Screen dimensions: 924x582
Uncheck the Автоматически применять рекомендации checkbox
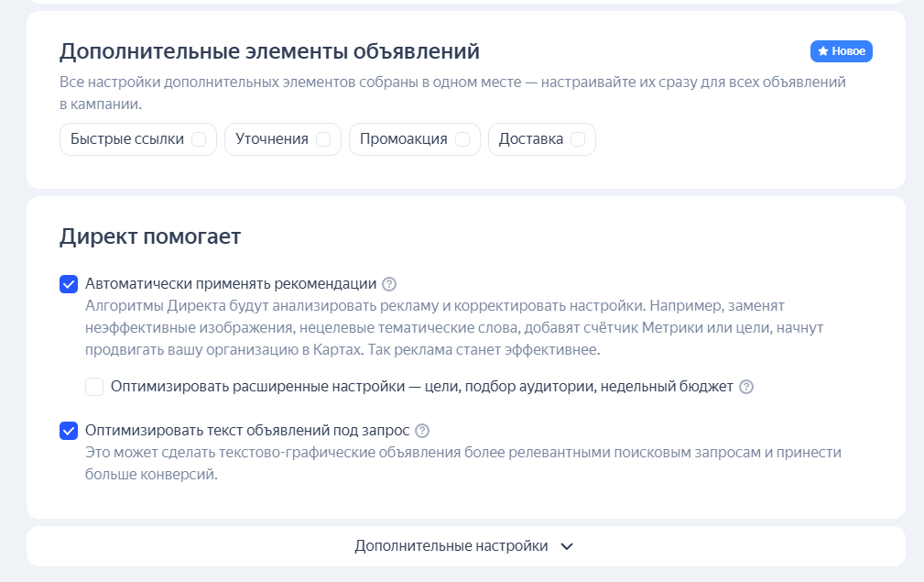click(69, 284)
